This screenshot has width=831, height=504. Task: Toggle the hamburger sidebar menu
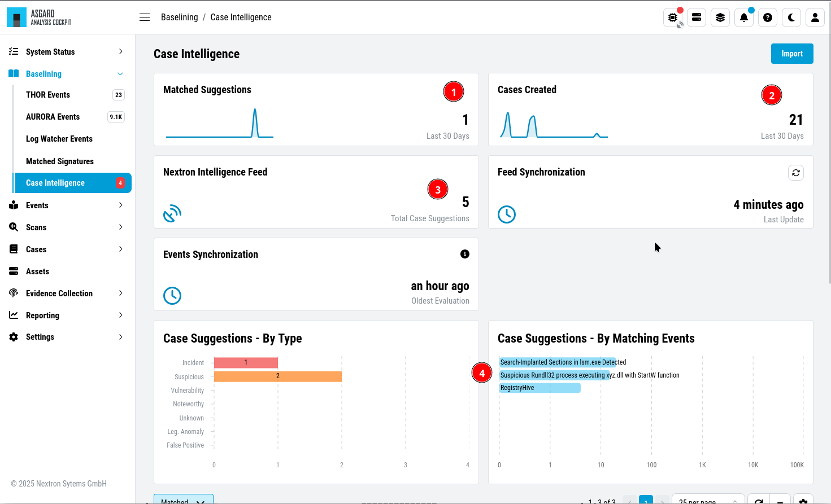(145, 17)
